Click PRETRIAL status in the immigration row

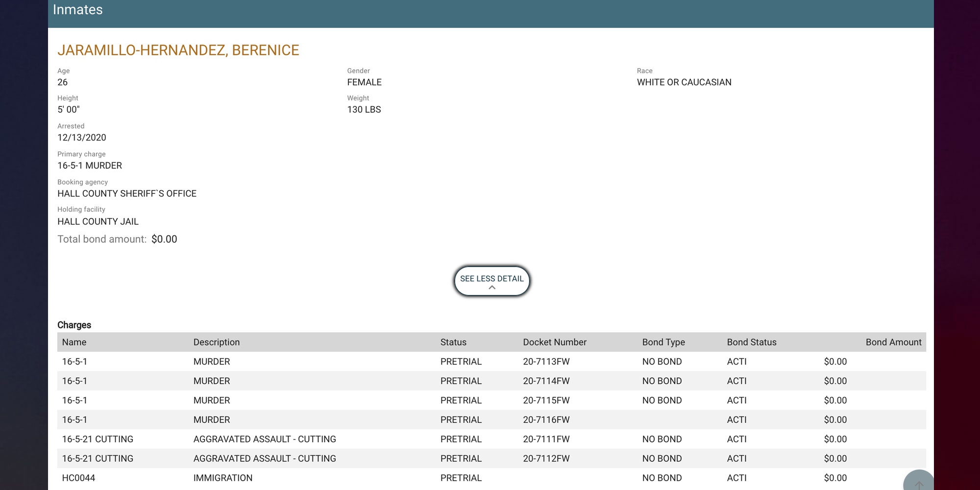[461, 478]
